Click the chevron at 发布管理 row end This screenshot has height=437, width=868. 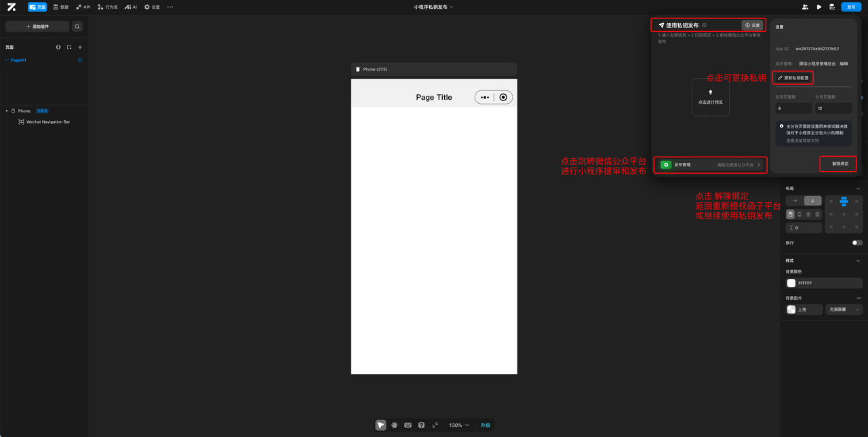coord(759,164)
